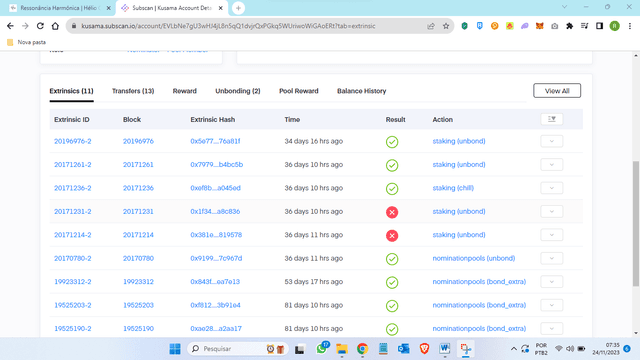
Task: Click the success check for 20196976-2
Action: coord(392,142)
